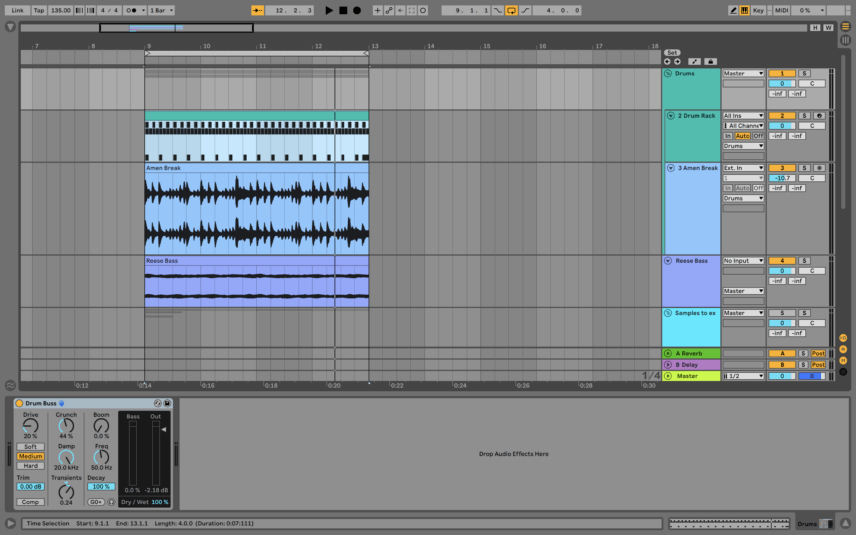The image size is (856, 535).
Task: Solo the 2 Drum Rack track
Action: click(x=804, y=116)
